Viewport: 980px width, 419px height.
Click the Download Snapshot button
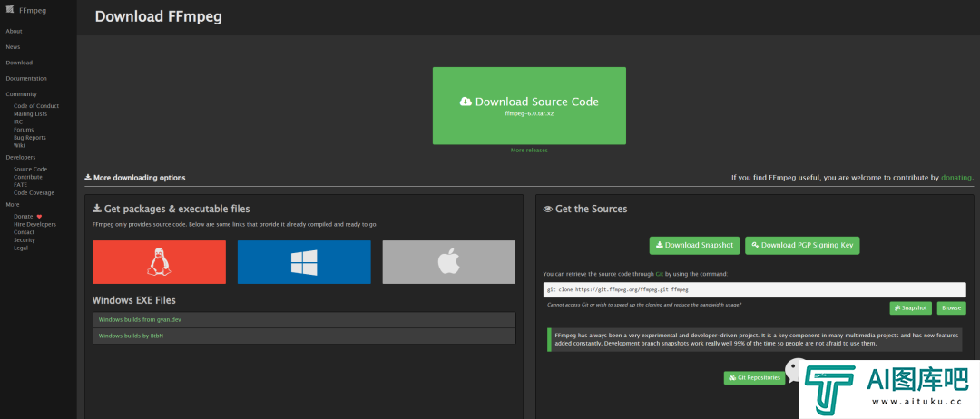[x=695, y=246]
